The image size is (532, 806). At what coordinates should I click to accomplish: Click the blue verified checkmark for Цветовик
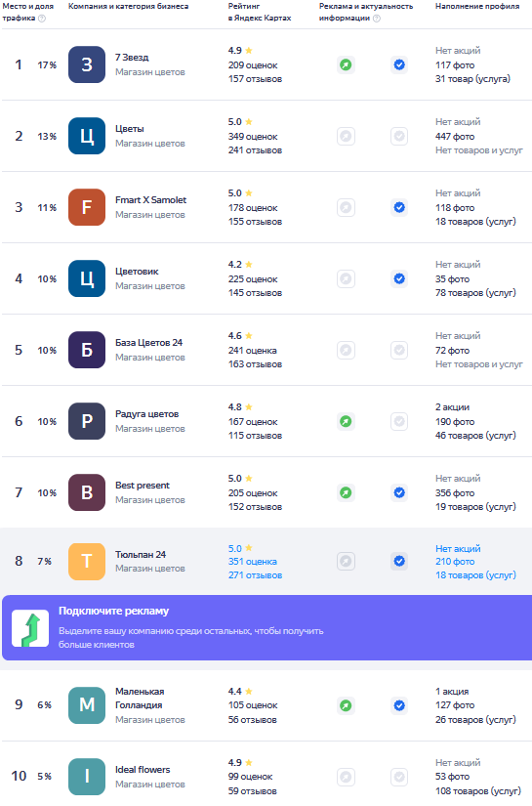[x=399, y=279]
